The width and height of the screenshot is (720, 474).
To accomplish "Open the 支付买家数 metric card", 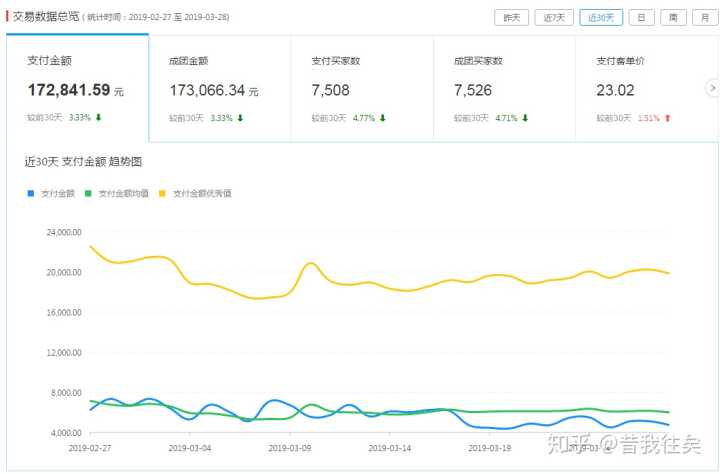I will [x=361, y=88].
